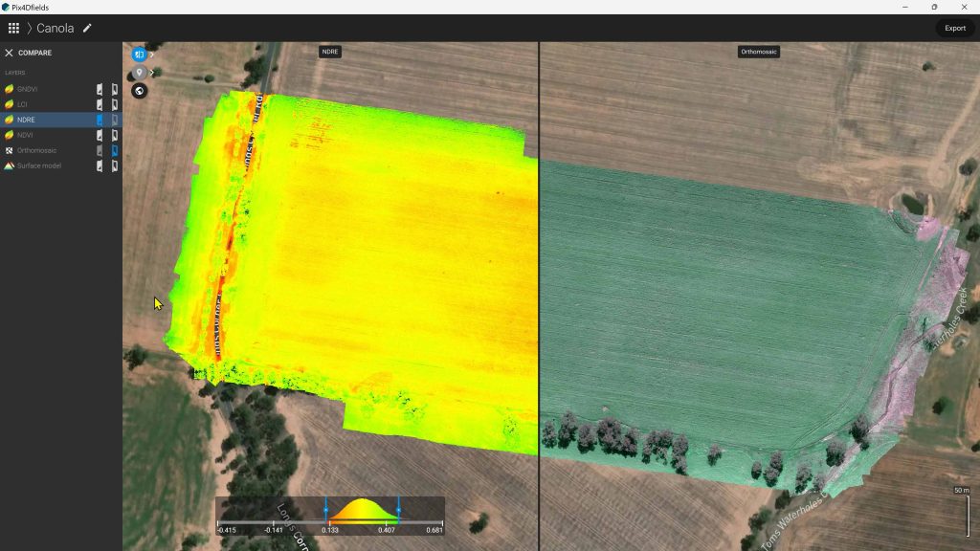Image resolution: width=980 pixels, height=551 pixels.
Task: Select the GNDVI leaf icon layer
Action: (x=9, y=89)
